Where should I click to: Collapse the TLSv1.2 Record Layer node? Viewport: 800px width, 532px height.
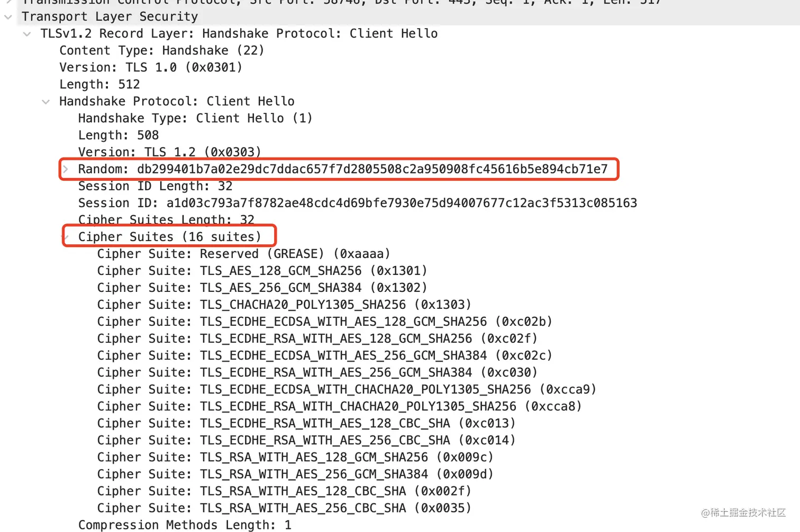(27, 34)
